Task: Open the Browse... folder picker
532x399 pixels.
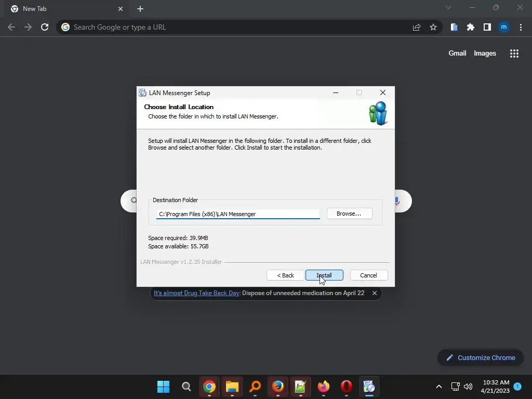Action: pos(349,214)
